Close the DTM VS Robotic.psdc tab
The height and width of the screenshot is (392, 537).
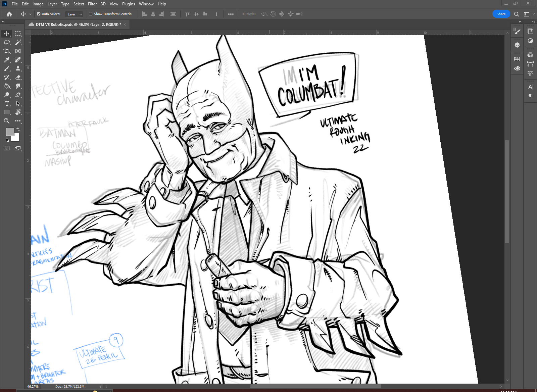click(125, 24)
